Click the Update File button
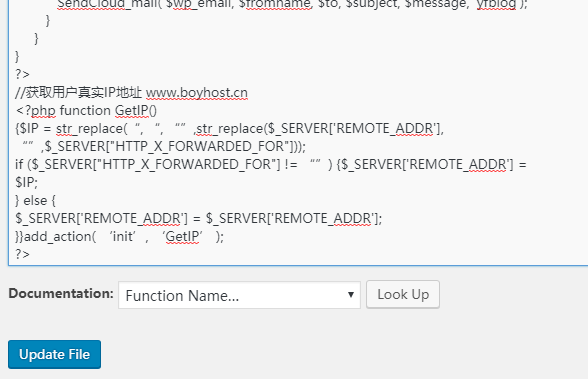This screenshot has height=379, width=588. [54, 354]
